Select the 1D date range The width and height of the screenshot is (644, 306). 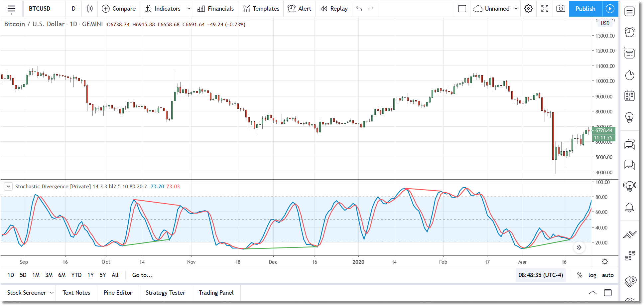click(11, 275)
